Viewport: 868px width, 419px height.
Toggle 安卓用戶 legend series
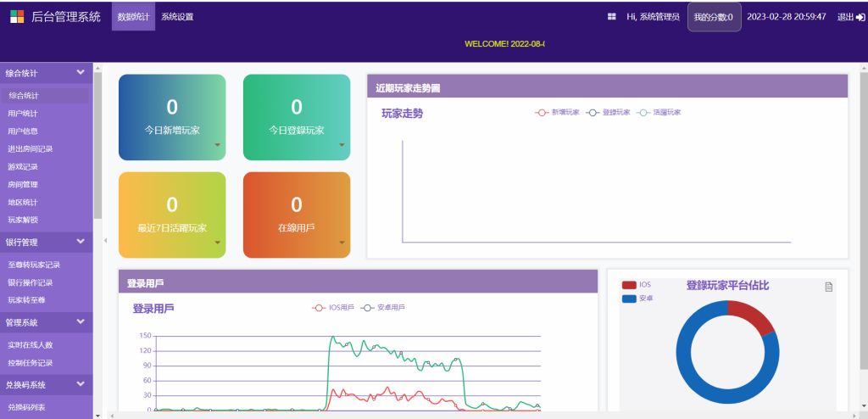[x=382, y=308]
